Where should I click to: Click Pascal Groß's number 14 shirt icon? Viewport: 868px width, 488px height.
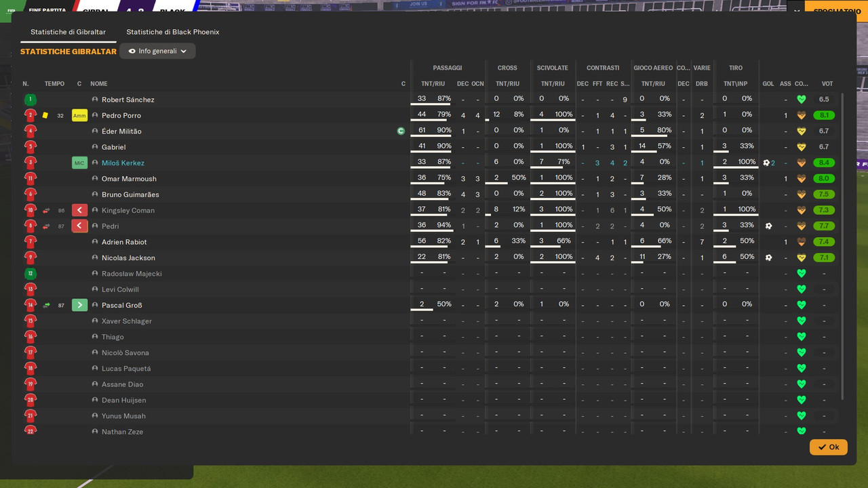[x=30, y=305]
